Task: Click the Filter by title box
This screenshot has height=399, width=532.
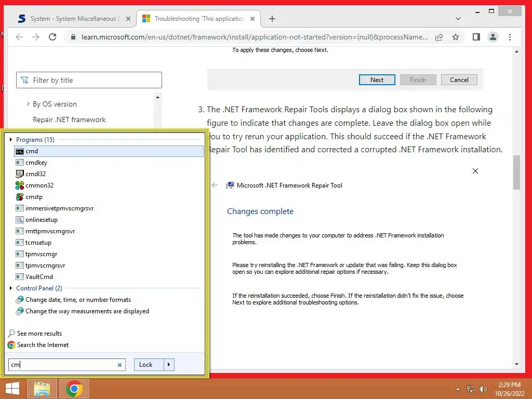Action: point(89,80)
